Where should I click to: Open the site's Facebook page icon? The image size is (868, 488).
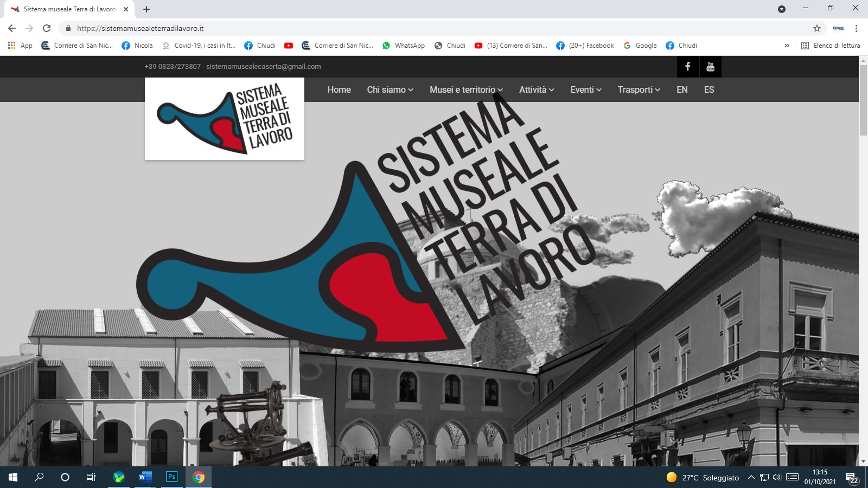click(x=688, y=67)
